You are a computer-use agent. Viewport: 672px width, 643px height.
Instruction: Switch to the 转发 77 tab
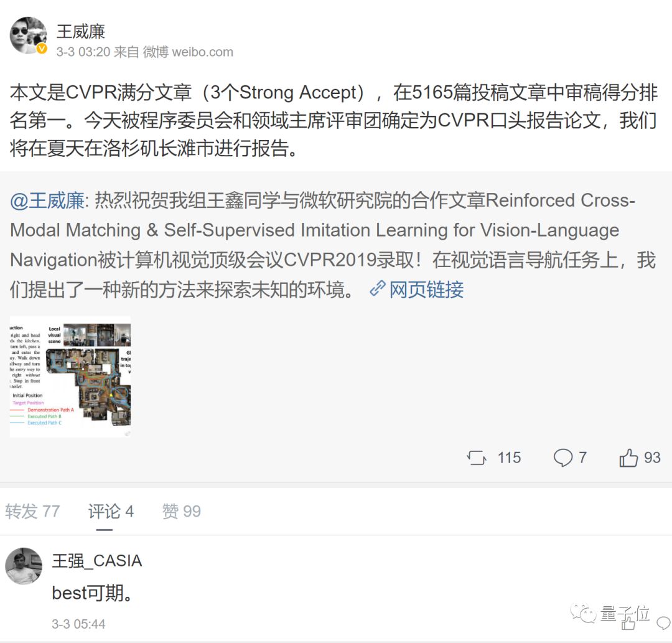(x=32, y=512)
